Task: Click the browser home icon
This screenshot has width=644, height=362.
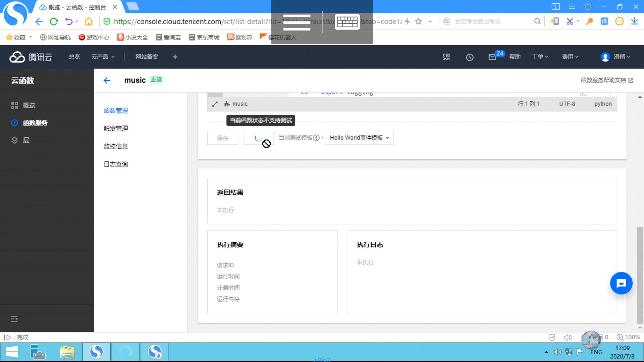Action: click(x=89, y=22)
